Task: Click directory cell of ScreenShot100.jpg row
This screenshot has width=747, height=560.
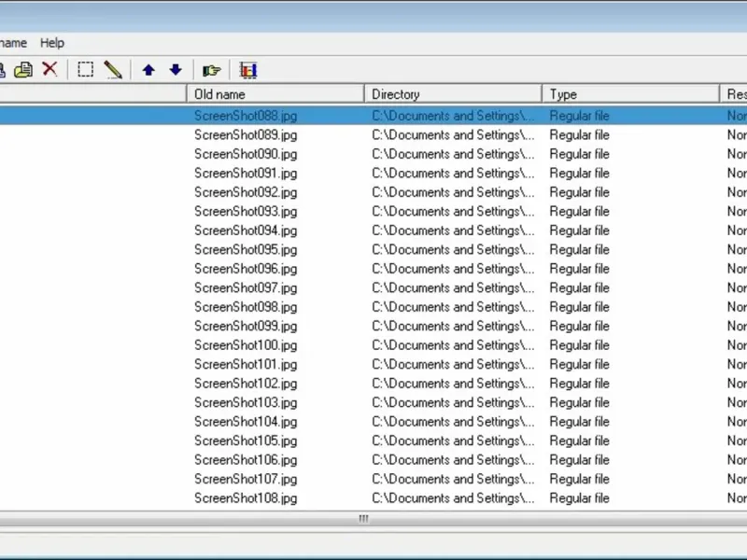Action: point(453,344)
